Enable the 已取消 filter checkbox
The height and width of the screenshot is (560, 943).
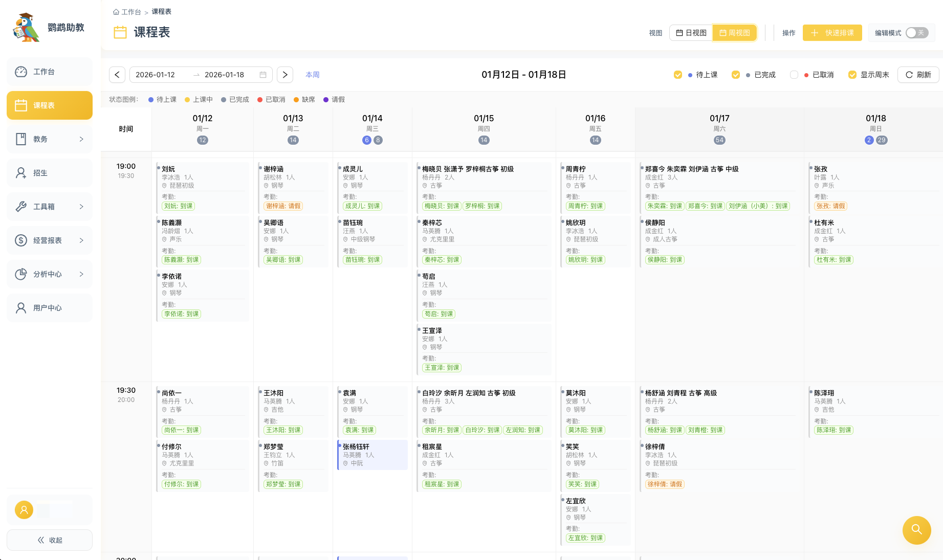coord(794,75)
